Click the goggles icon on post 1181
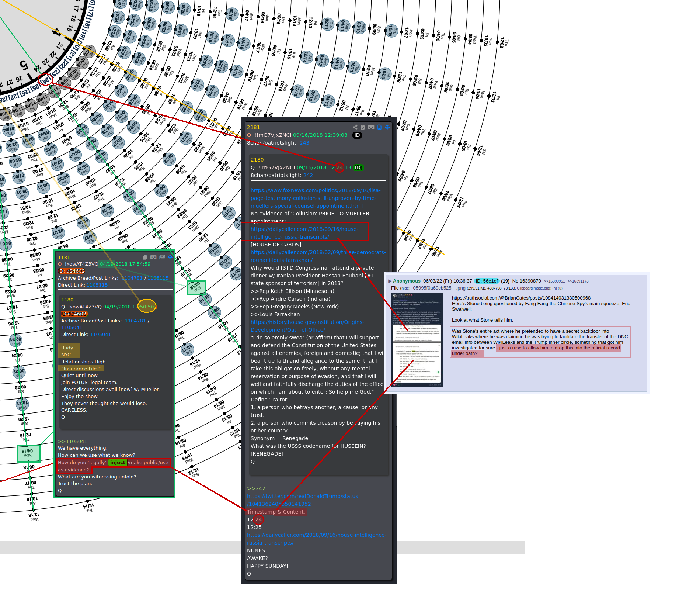Screen dimensions: 700x591 point(153,257)
